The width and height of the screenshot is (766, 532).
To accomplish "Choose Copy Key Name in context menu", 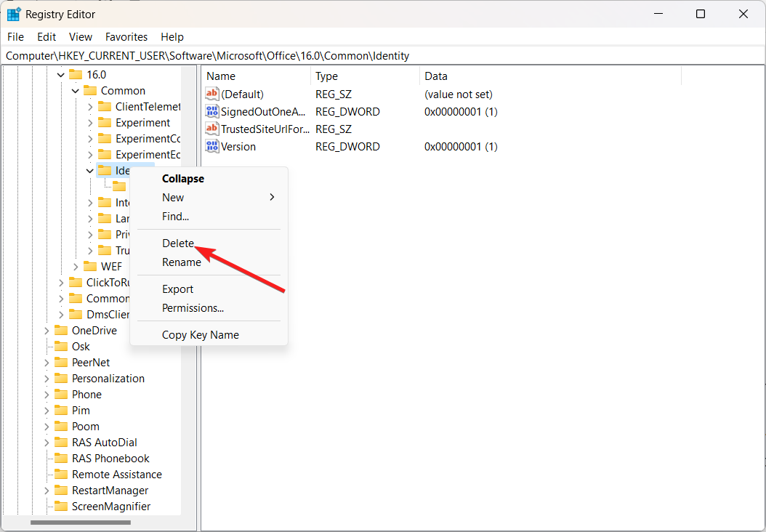I will [209, 335].
